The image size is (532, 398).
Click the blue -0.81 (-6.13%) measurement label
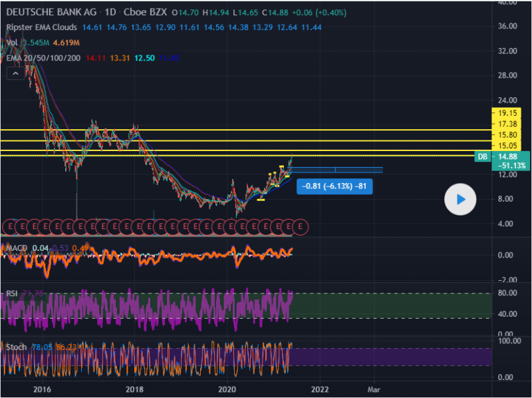334,186
